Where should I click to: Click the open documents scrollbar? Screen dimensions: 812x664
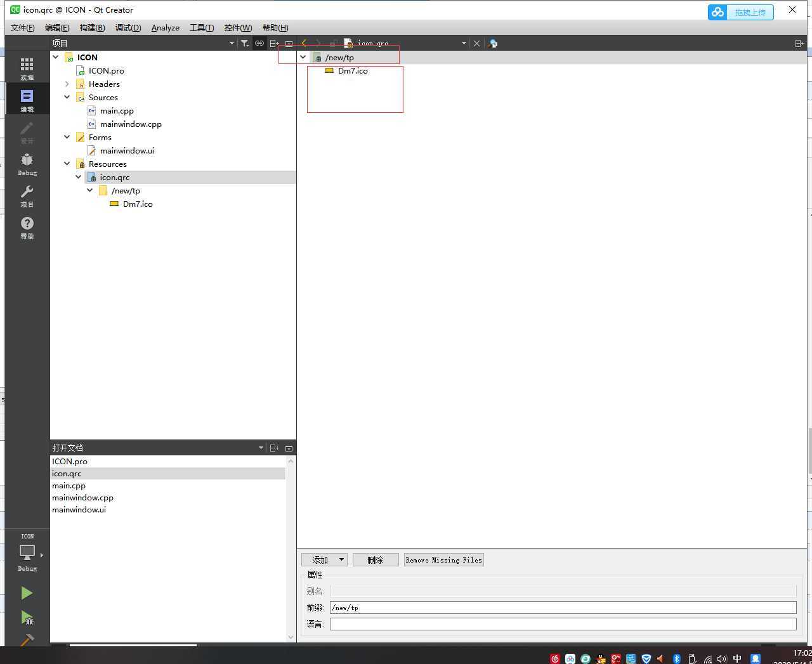pyautogui.click(x=291, y=549)
